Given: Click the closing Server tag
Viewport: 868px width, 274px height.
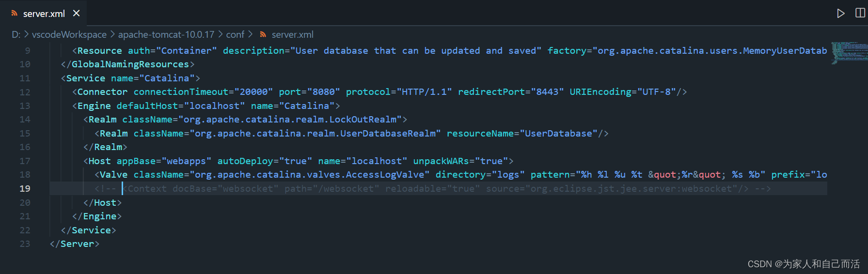Looking at the screenshot, I should tap(75, 244).
